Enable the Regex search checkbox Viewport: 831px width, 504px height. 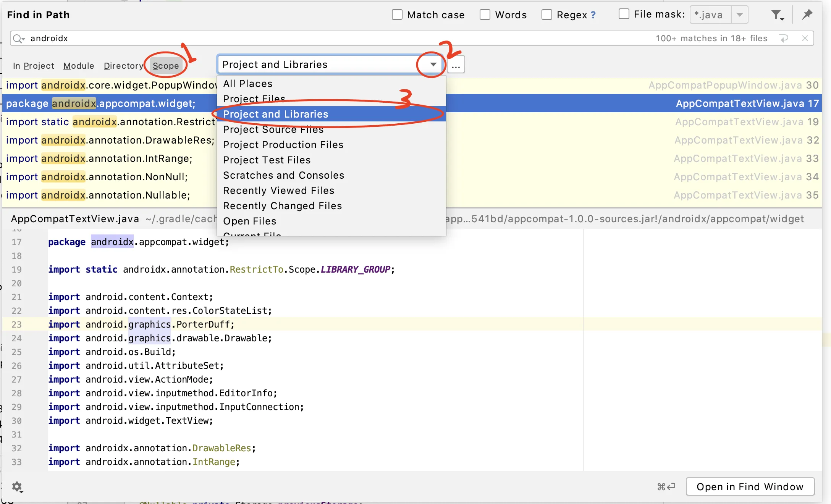546,15
